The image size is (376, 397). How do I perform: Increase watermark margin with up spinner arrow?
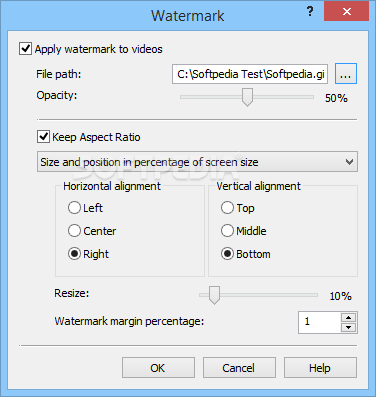[349, 317]
